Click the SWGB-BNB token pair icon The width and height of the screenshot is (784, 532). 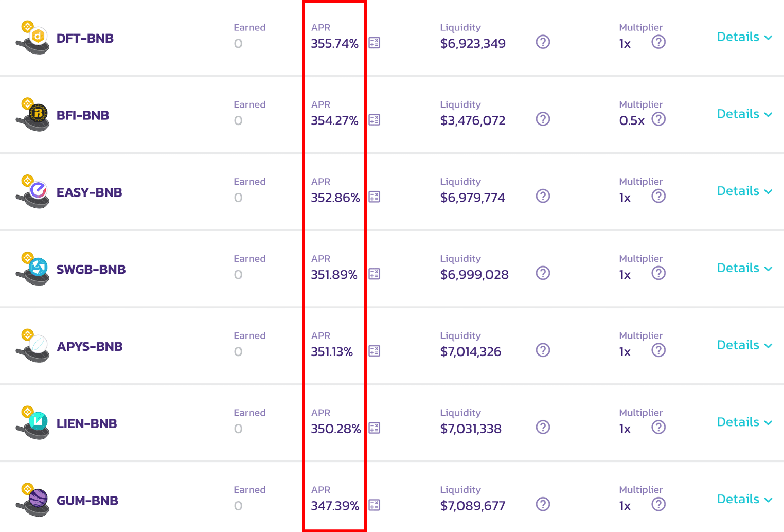click(x=33, y=269)
